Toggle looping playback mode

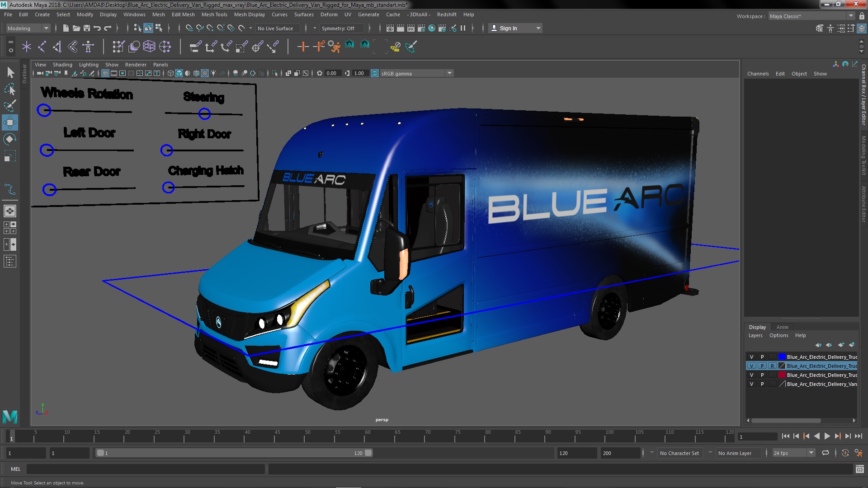coord(826,453)
